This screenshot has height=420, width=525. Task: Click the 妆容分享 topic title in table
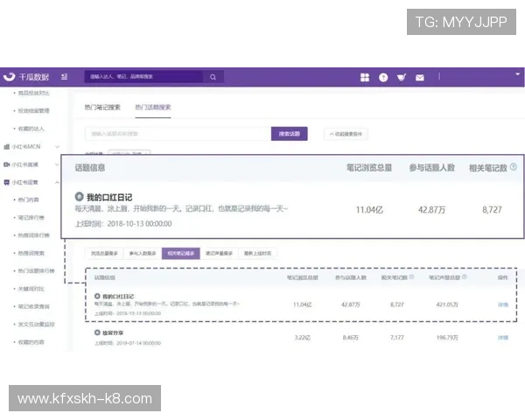(113, 332)
